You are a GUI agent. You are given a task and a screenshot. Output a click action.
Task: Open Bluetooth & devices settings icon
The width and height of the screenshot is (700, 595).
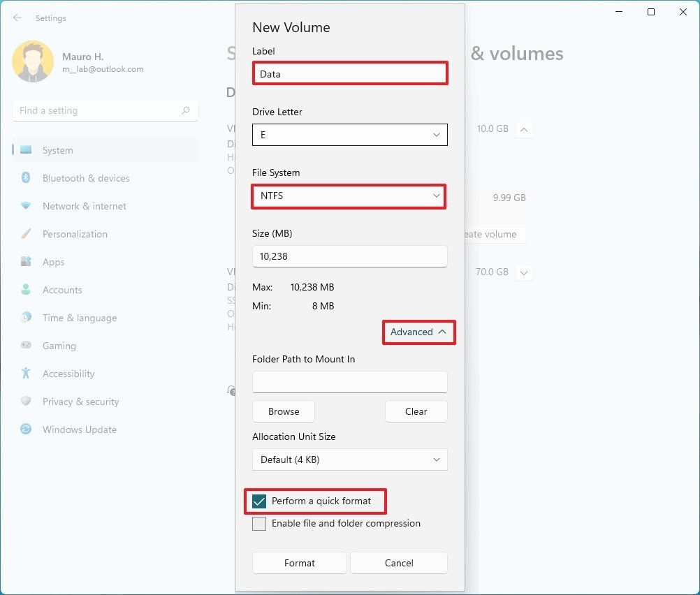[x=25, y=178]
